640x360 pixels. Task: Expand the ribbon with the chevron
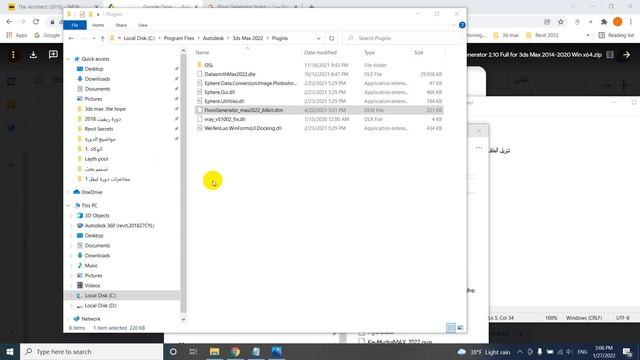tap(453, 25)
